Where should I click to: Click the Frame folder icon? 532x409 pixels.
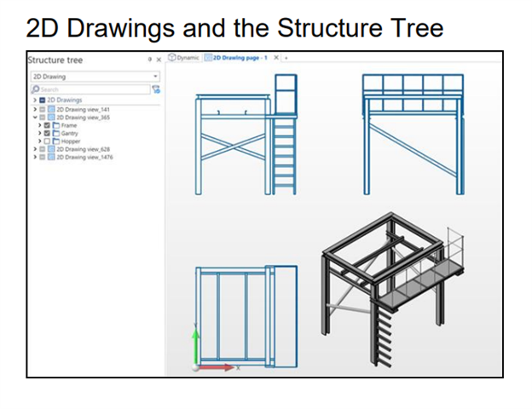(55, 125)
